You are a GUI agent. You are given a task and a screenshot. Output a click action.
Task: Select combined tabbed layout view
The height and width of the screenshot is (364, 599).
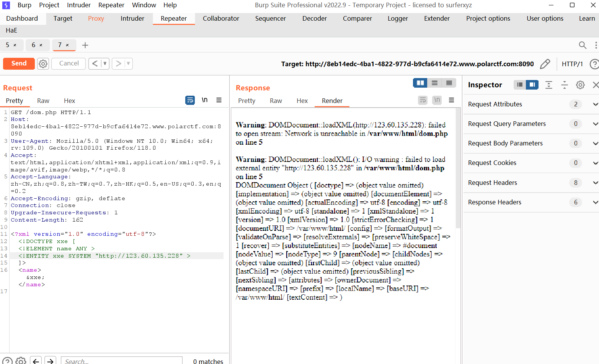pyautogui.click(x=449, y=83)
